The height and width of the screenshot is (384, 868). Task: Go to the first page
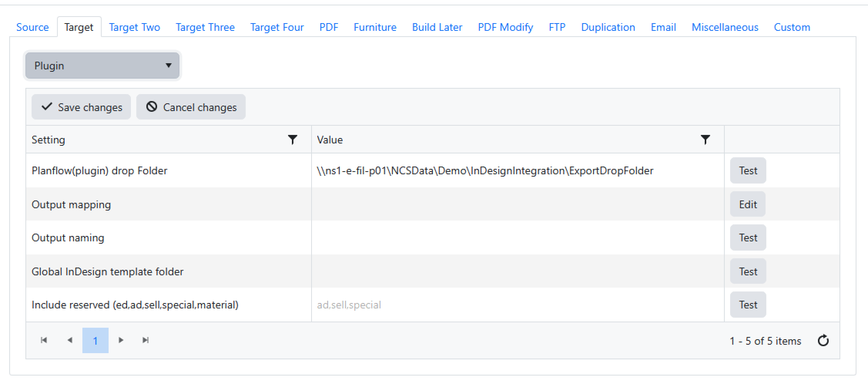[x=44, y=340]
